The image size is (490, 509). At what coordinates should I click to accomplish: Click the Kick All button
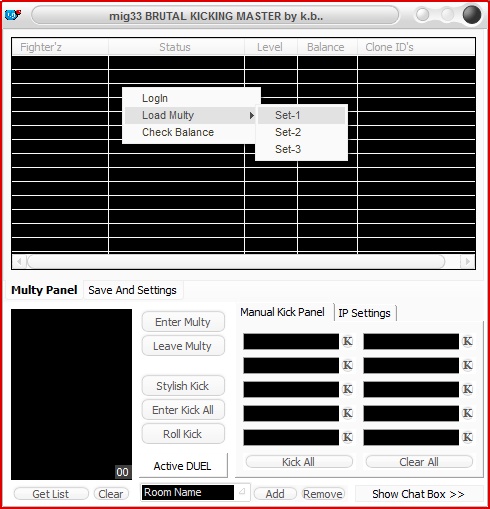(299, 462)
